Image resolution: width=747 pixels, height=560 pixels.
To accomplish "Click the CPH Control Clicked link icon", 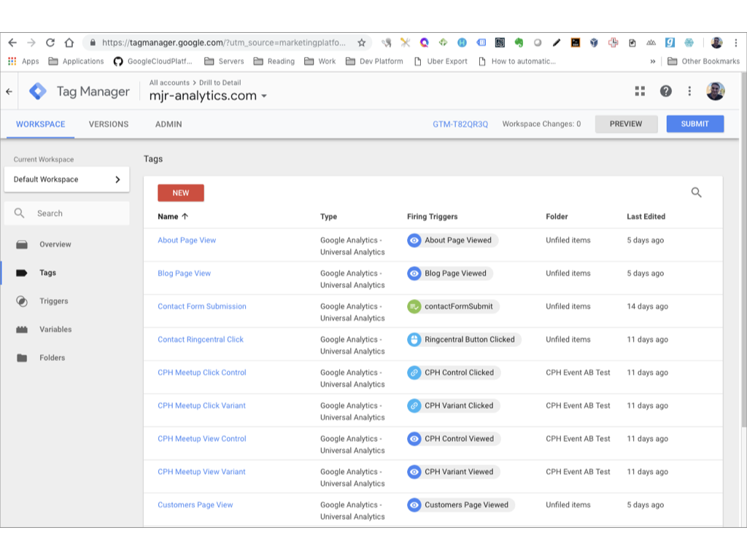I will click(x=414, y=373).
